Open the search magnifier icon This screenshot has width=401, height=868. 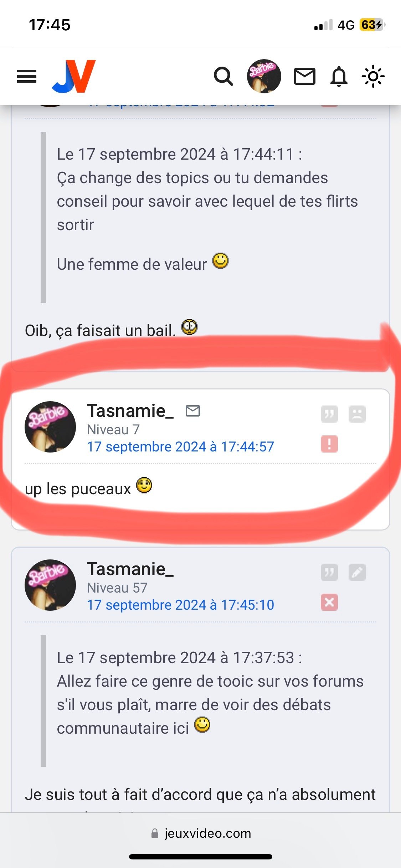[x=223, y=76]
